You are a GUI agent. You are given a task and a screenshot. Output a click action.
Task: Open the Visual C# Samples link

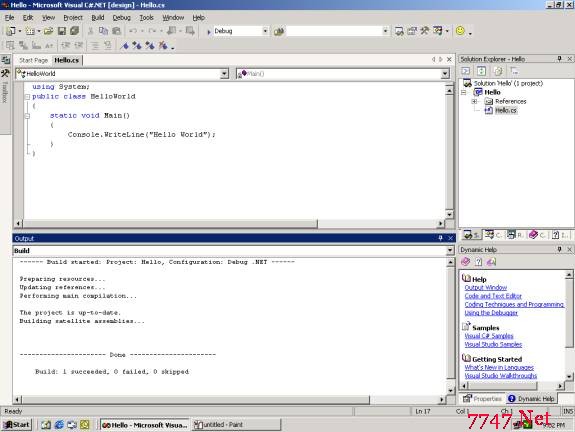489,336
